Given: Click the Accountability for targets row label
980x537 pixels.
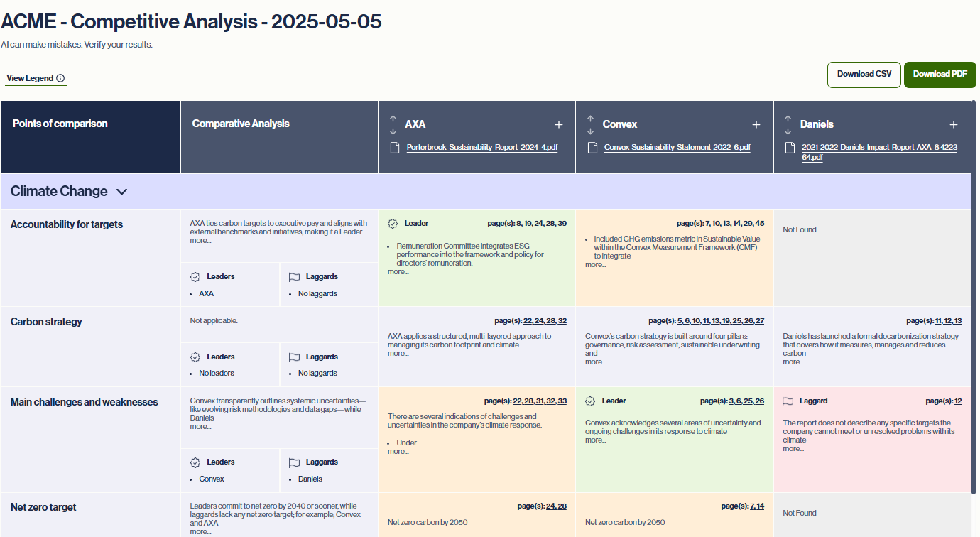Looking at the screenshot, I should 67,224.
